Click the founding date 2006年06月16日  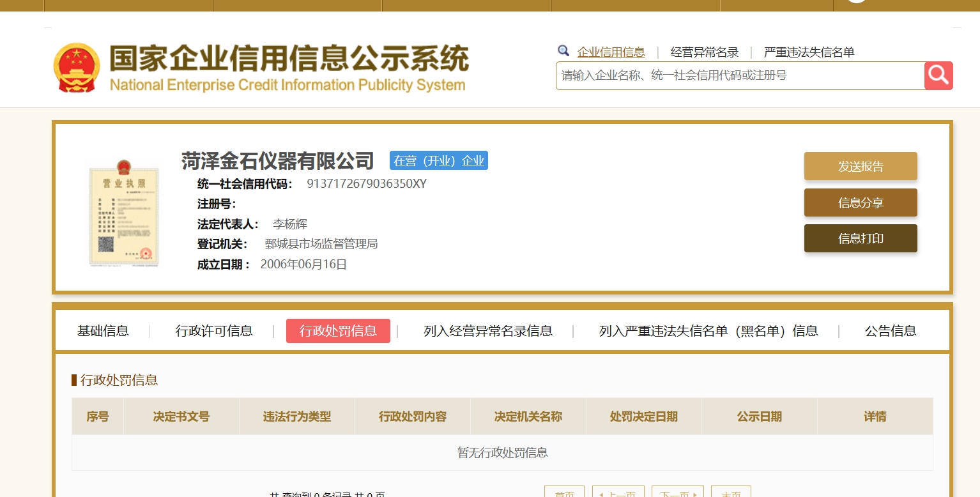pos(303,264)
